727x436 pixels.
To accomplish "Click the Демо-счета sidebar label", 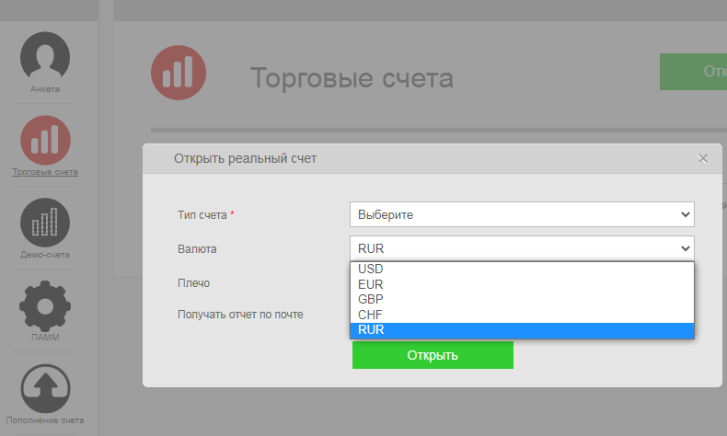I will pos(45,254).
